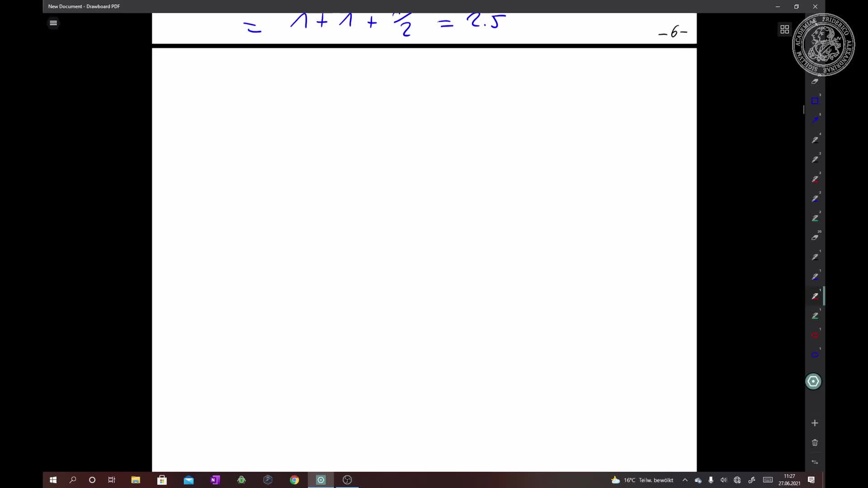Select the blue rectangle annotation tool

pos(815,100)
